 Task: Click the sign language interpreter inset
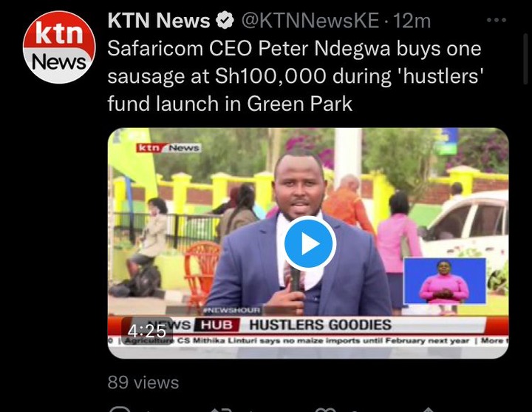pos(445,281)
